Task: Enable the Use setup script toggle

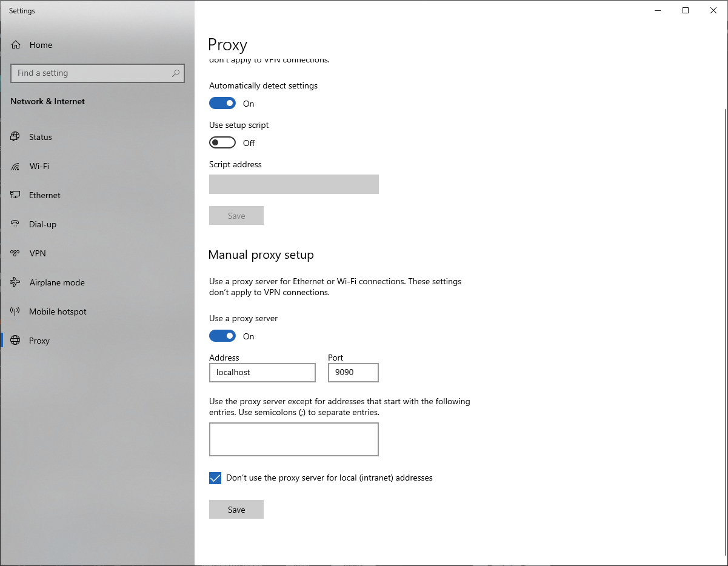Action: (222, 143)
